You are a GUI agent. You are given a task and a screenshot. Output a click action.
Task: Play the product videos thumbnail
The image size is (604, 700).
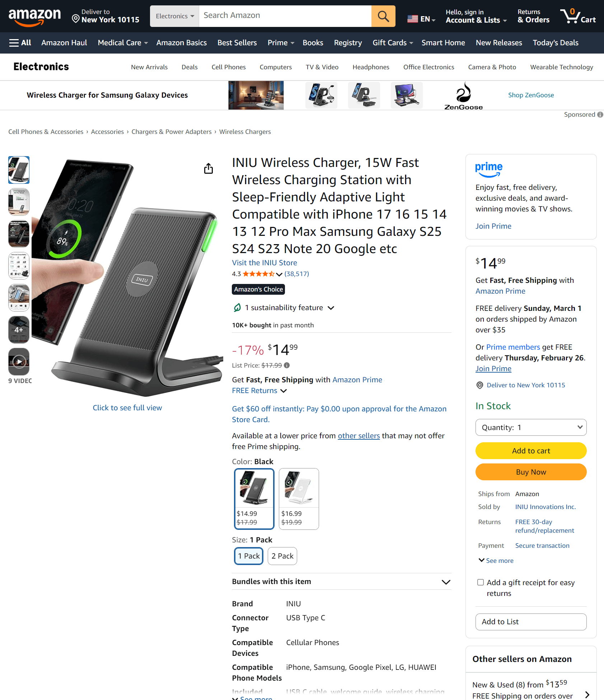19,361
